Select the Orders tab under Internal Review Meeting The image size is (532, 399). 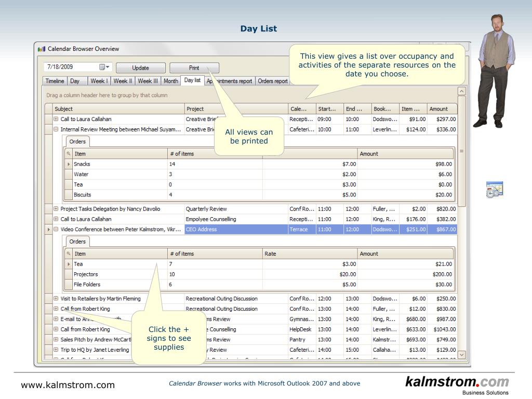(x=77, y=141)
